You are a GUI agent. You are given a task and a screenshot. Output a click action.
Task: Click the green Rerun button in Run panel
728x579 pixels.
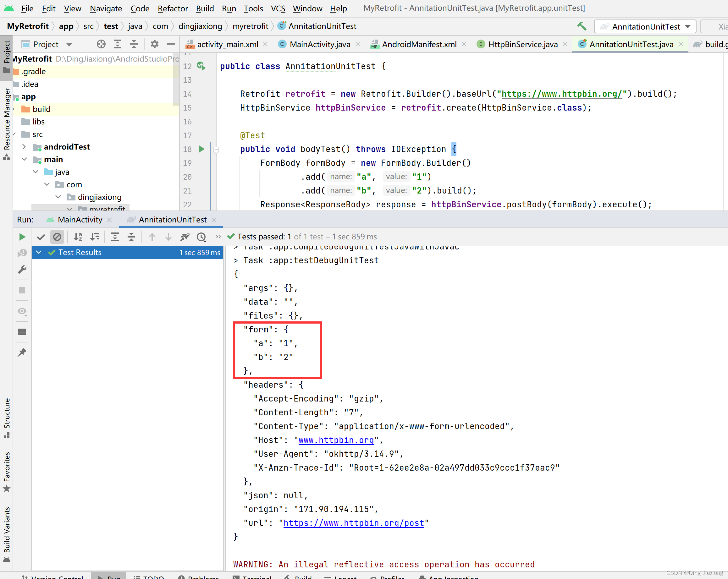coord(22,237)
